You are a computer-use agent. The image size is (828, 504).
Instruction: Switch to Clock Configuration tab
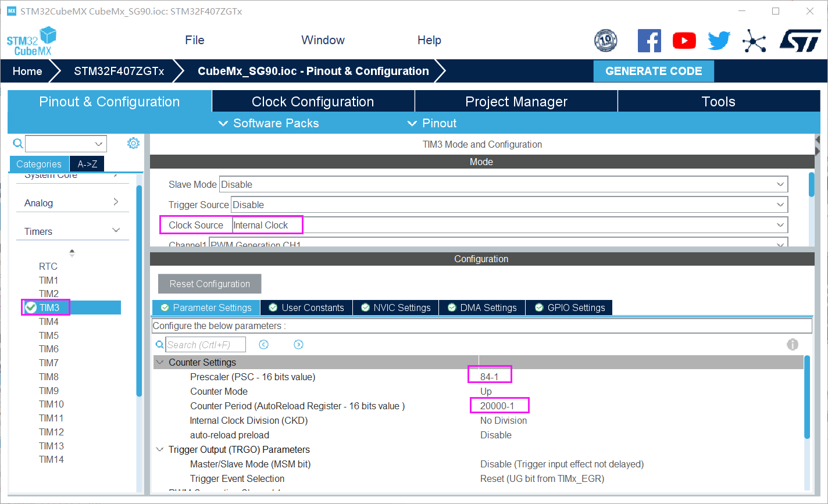pyautogui.click(x=313, y=102)
